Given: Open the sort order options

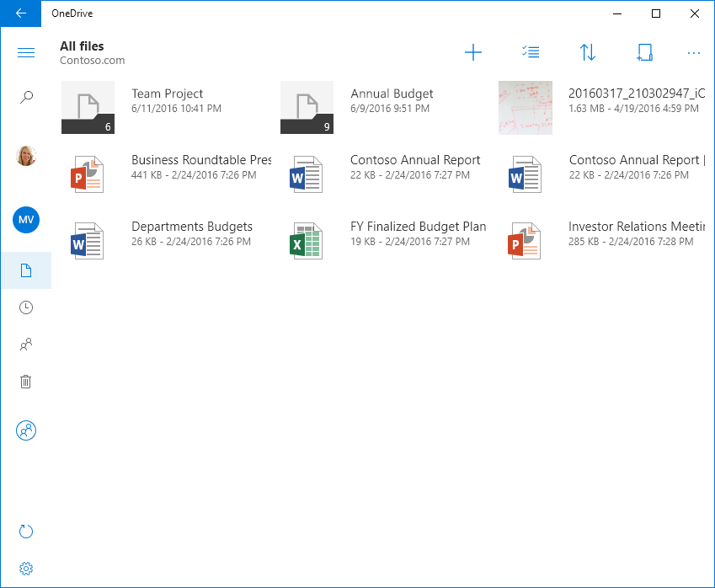Looking at the screenshot, I should point(588,53).
